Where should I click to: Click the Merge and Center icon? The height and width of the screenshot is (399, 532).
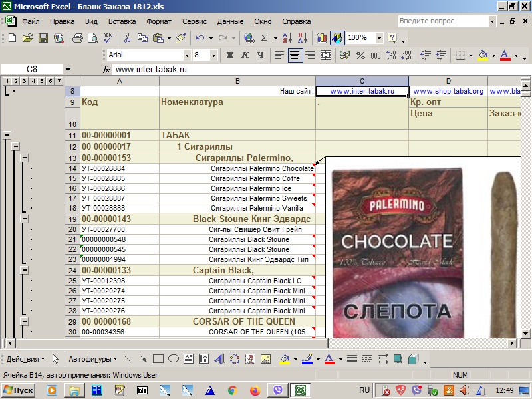pyautogui.click(x=326, y=55)
